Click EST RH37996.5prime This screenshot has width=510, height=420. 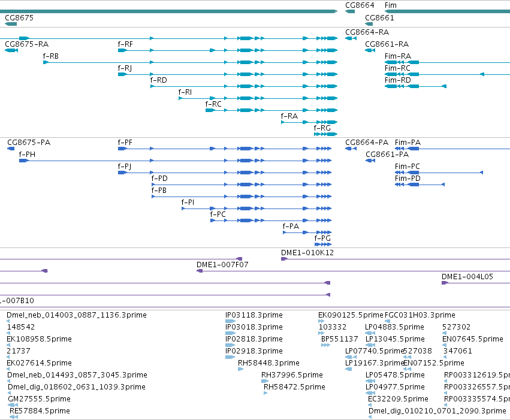pos(292,375)
